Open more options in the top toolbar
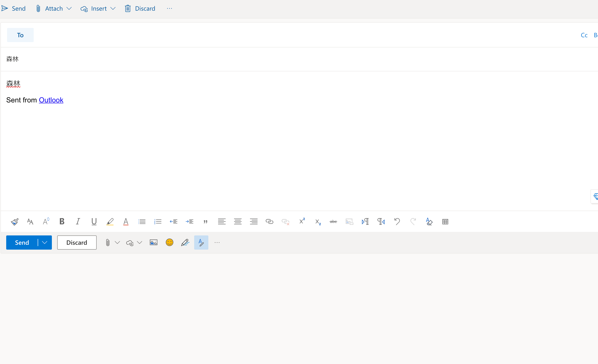Screen dimensions: 598x364 [x=169, y=8]
